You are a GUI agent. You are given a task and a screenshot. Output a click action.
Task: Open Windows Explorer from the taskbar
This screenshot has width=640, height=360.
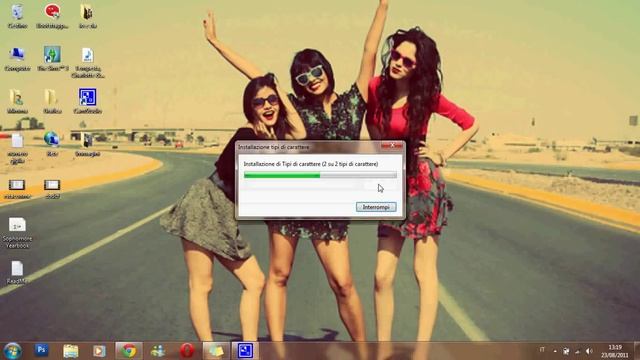71,351
